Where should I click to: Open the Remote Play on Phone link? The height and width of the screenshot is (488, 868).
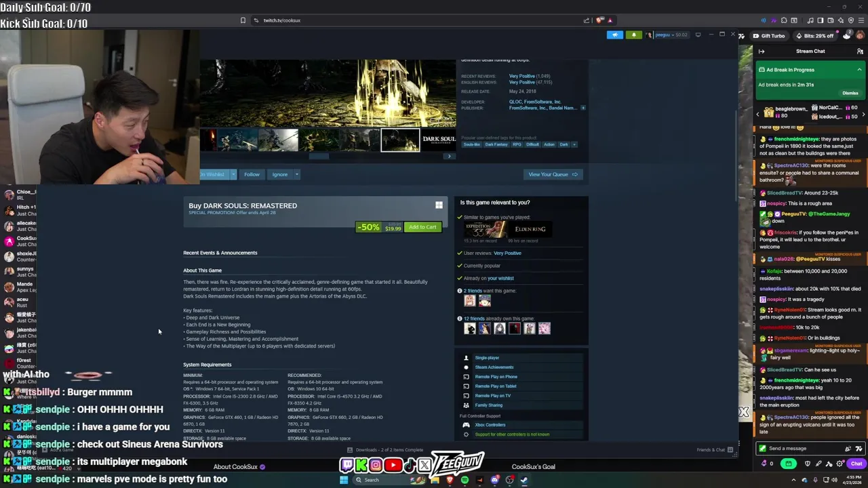pos(496,377)
